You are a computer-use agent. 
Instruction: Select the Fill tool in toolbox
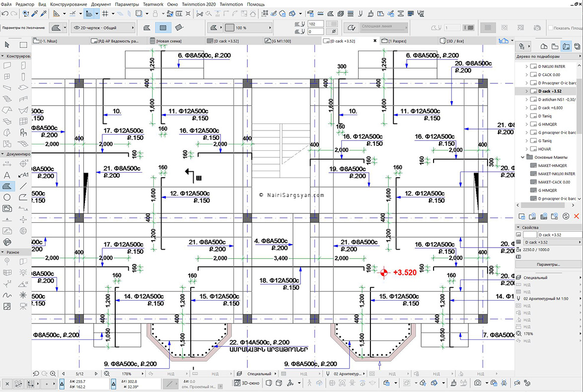[x=7, y=186]
